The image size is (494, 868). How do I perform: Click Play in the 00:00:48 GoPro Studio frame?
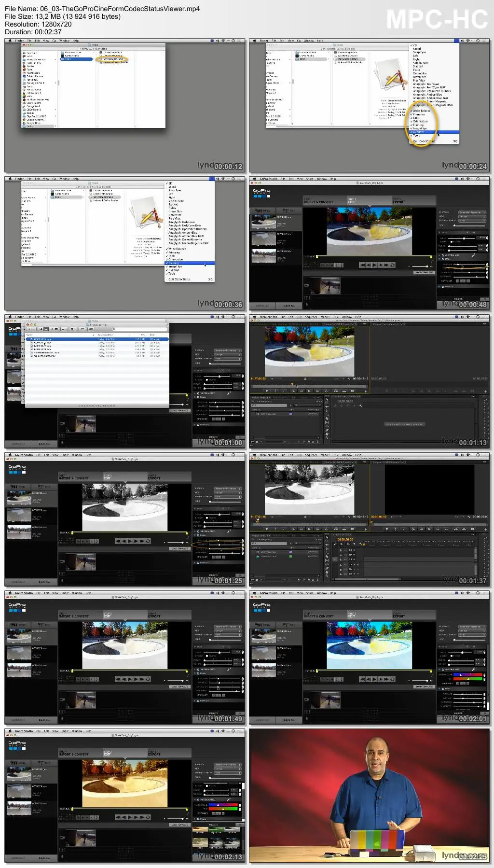click(374, 265)
